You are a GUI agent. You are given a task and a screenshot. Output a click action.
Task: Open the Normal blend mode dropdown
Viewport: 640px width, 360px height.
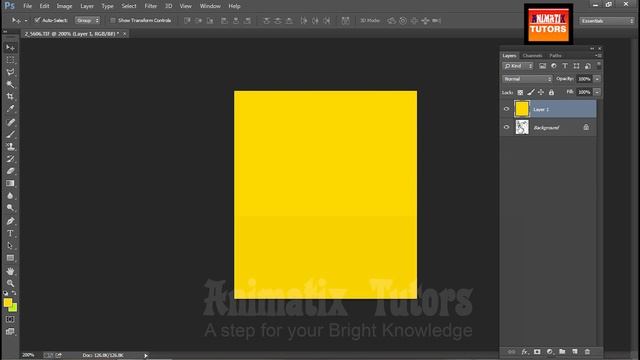527,79
